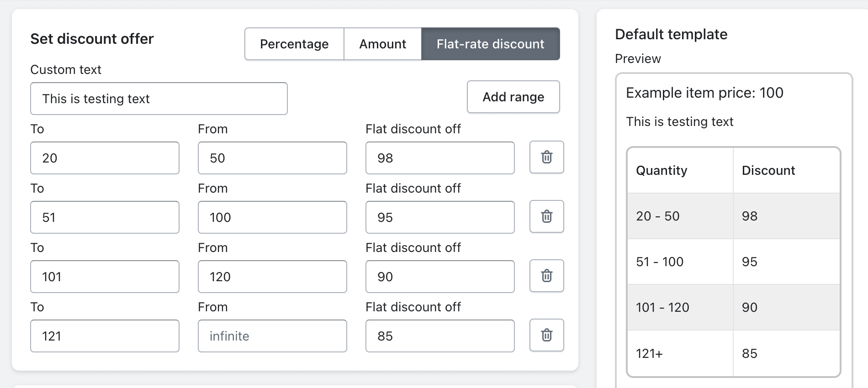The width and height of the screenshot is (868, 388).
Task: Click the 101 - 120 quantity cell
Action: [x=680, y=307]
